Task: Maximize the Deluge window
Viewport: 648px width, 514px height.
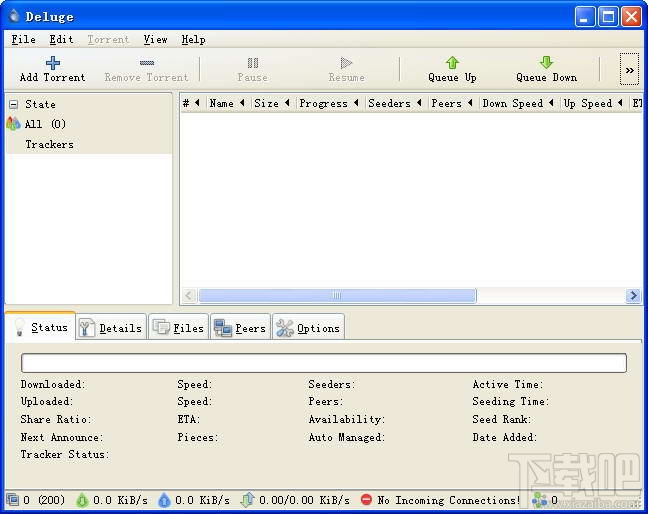Action: (x=608, y=17)
